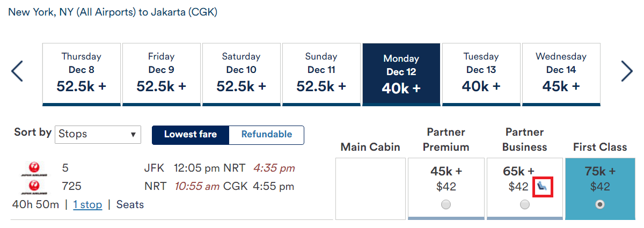The height and width of the screenshot is (228, 644).
Task: Click the Seats link for this itinerary
Action: point(130,204)
